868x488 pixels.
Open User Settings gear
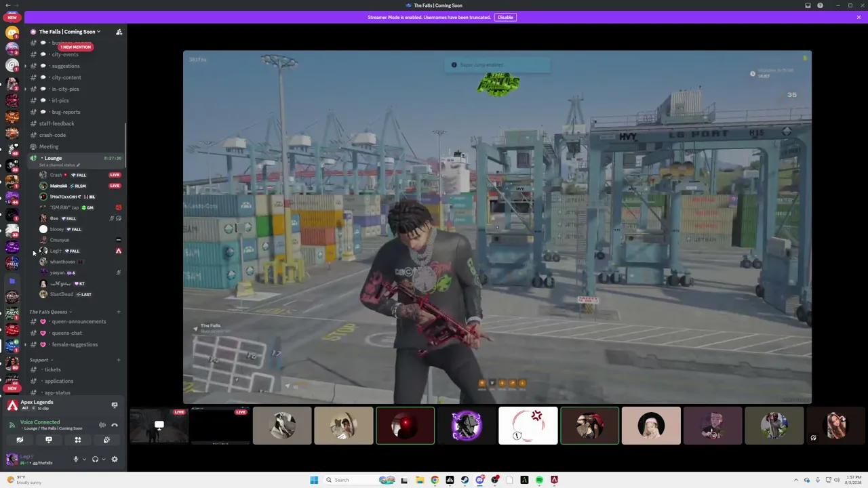point(115,460)
